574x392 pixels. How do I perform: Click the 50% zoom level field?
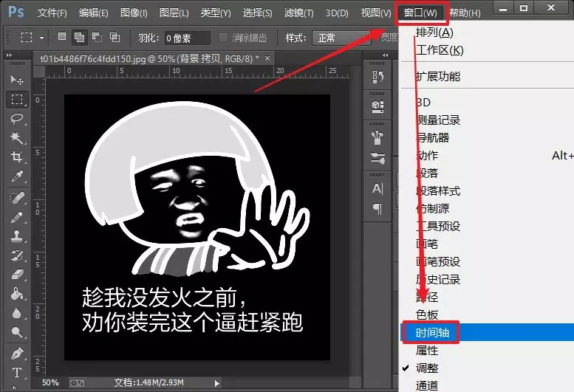click(50, 383)
